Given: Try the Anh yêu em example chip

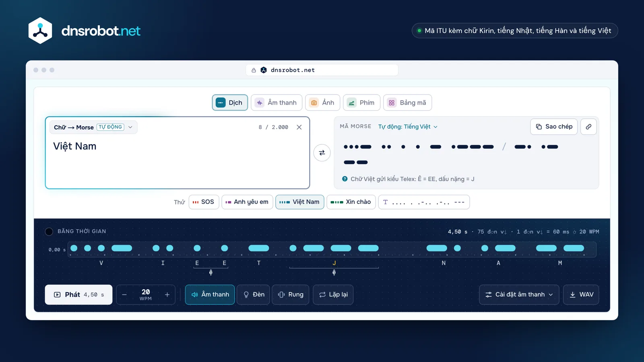Looking at the screenshot, I should point(248,202).
